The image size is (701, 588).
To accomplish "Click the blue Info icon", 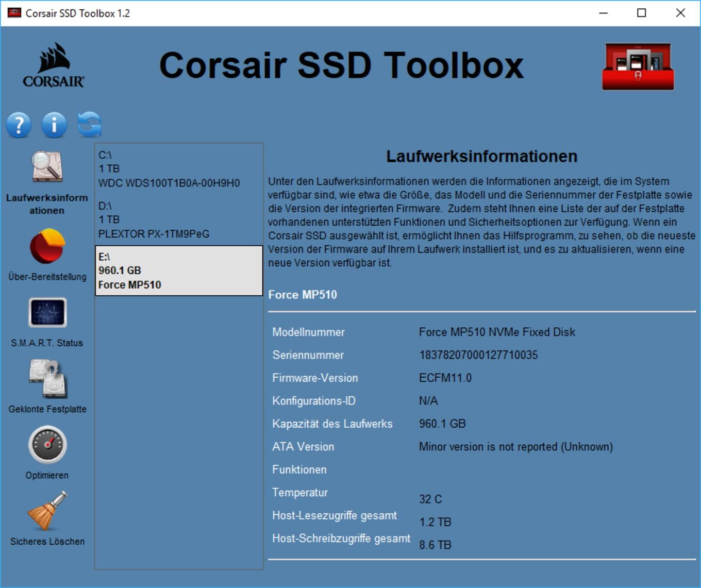I will tap(54, 125).
